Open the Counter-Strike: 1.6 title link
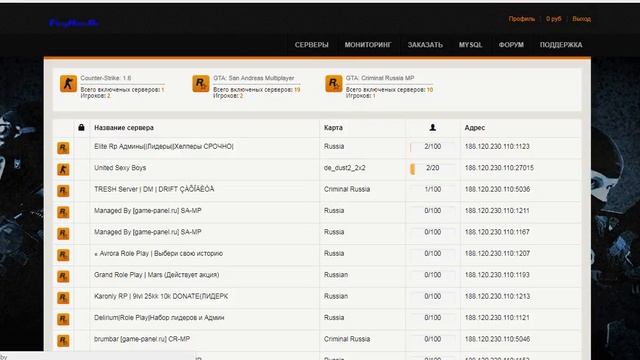Screen dimensions: 640x360 (x=106, y=78)
